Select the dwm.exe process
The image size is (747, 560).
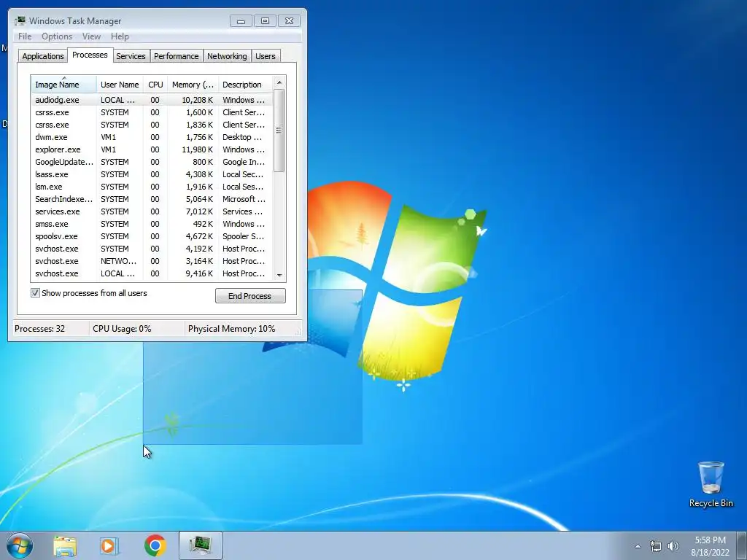pyautogui.click(x=152, y=137)
